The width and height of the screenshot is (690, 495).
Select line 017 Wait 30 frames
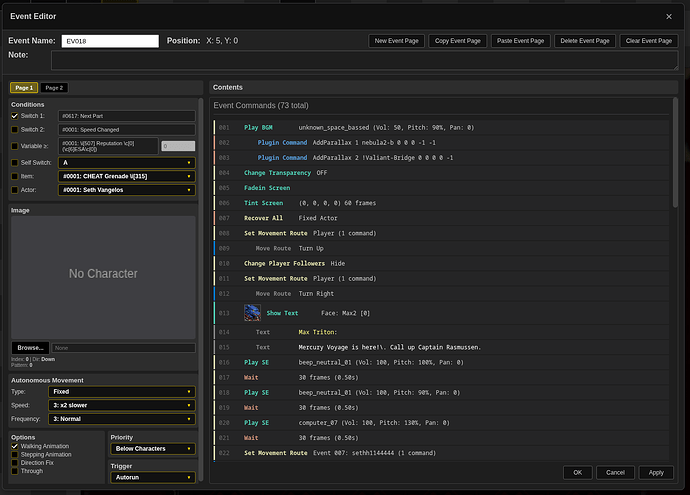coord(441,378)
